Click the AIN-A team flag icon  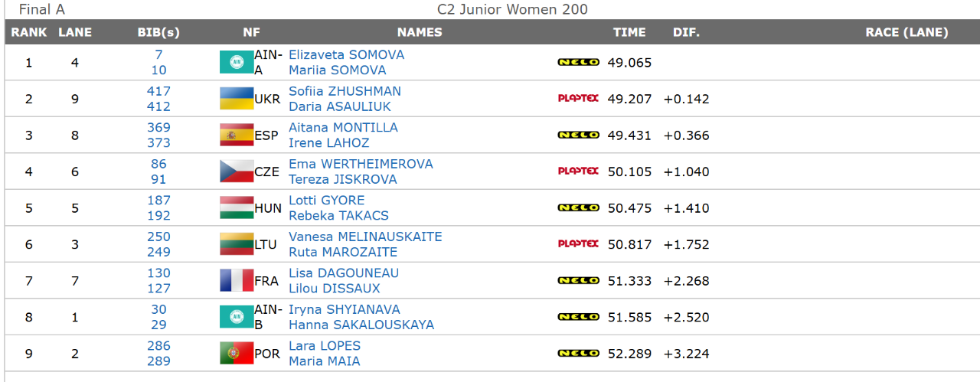click(237, 62)
